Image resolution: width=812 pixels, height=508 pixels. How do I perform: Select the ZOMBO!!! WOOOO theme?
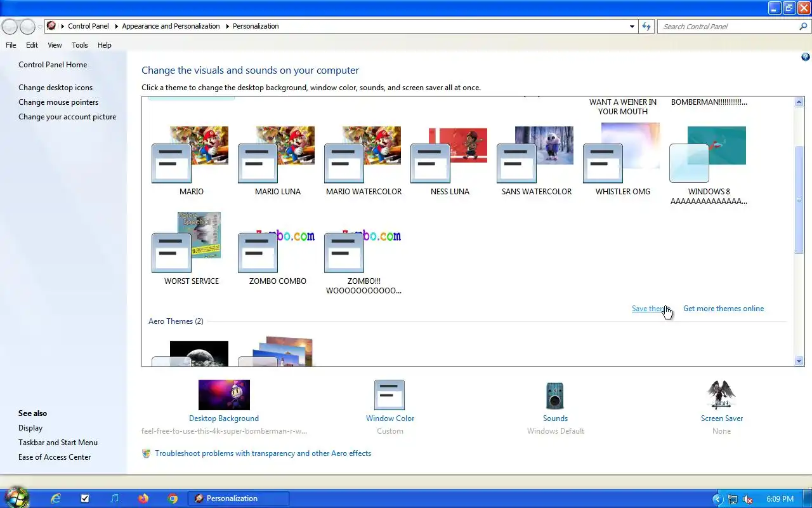363,251
